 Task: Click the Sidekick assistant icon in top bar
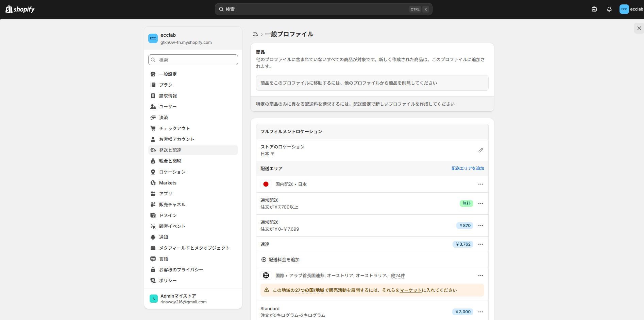594,10
